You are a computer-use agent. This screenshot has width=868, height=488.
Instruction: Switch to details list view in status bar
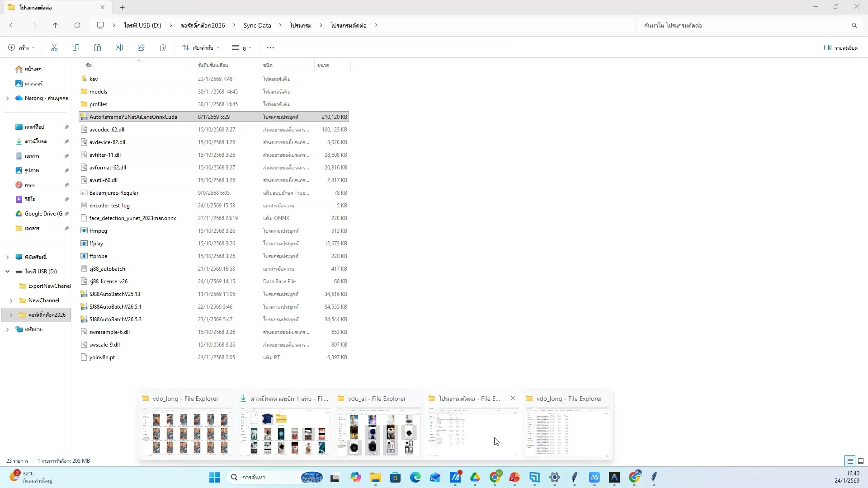[850, 461]
